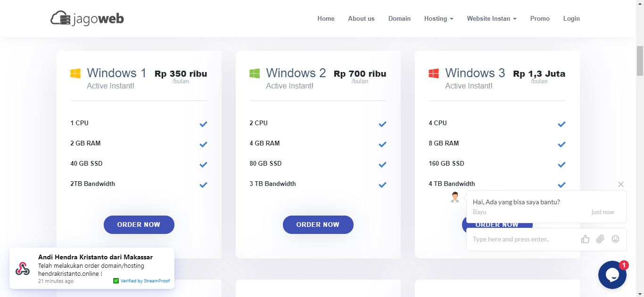The height and width of the screenshot is (297, 644).
Task: Click the checkmark beside 2TB Bandwidth
Action: (x=203, y=185)
